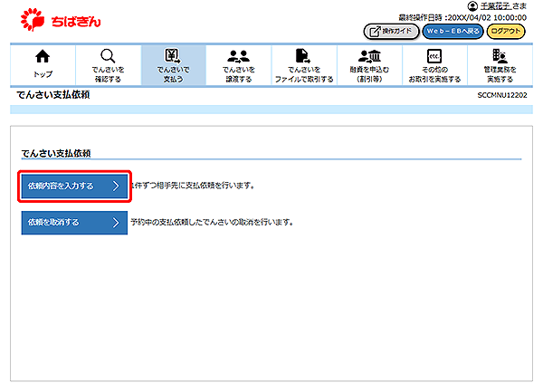Click the screen ID SCCMNU12202
543x392 pixels.
502,95
